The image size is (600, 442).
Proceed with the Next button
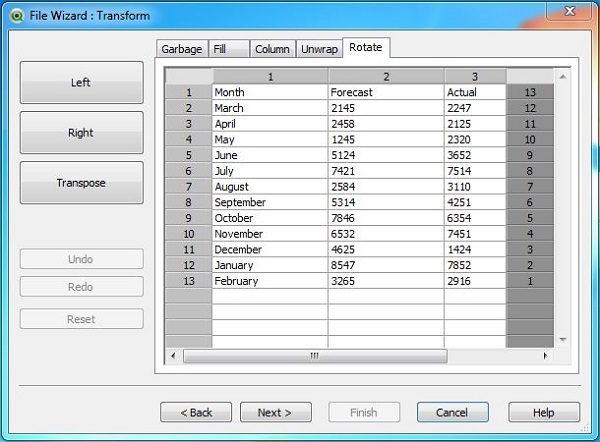pos(274,412)
